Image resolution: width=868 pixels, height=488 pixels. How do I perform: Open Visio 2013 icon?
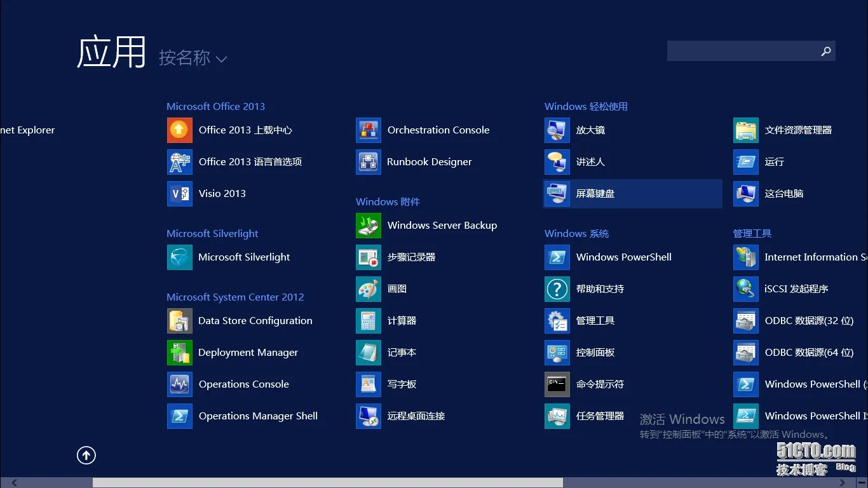click(180, 194)
